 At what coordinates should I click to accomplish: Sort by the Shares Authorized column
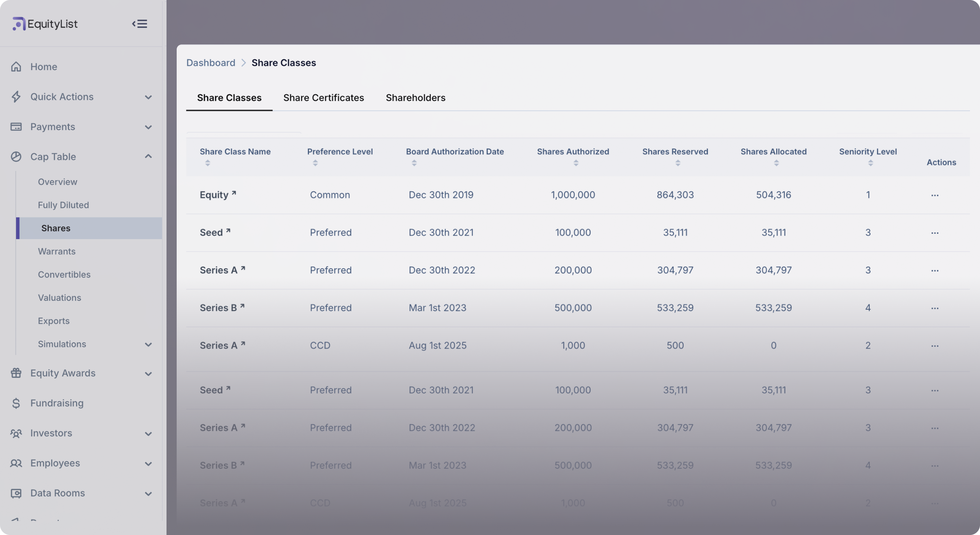tap(575, 163)
